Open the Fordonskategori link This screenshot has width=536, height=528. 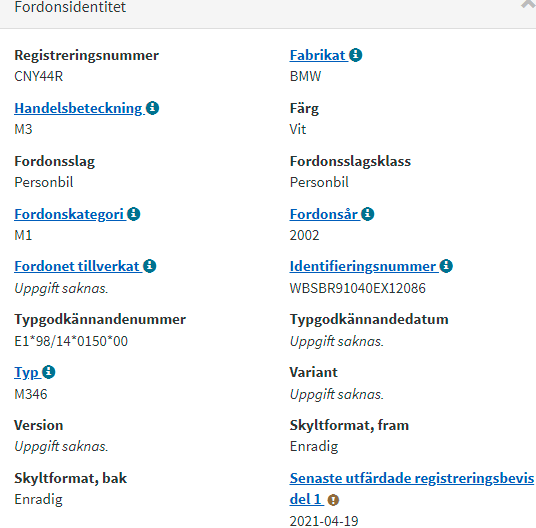coord(69,214)
